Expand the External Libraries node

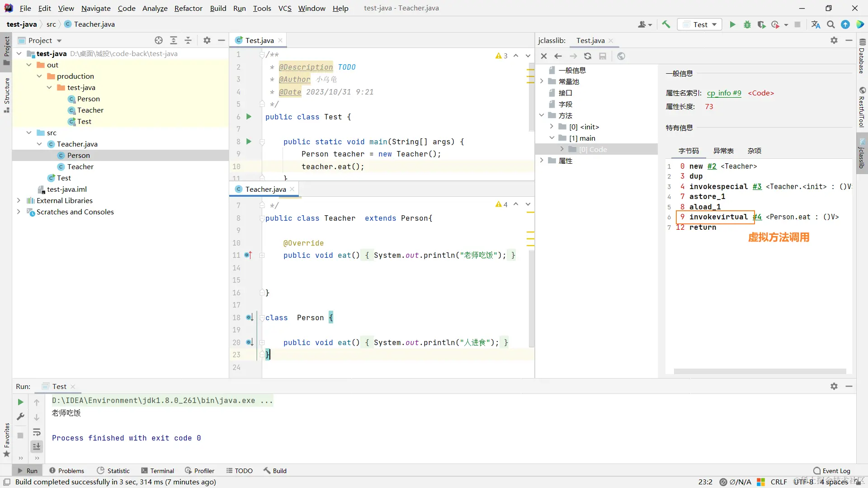pyautogui.click(x=19, y=200)
